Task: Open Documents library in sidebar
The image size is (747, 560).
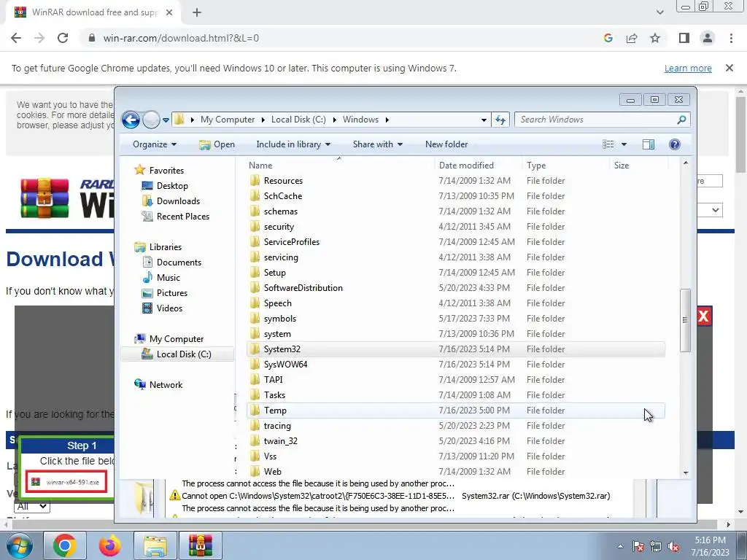Action: [x=179, y=262]
